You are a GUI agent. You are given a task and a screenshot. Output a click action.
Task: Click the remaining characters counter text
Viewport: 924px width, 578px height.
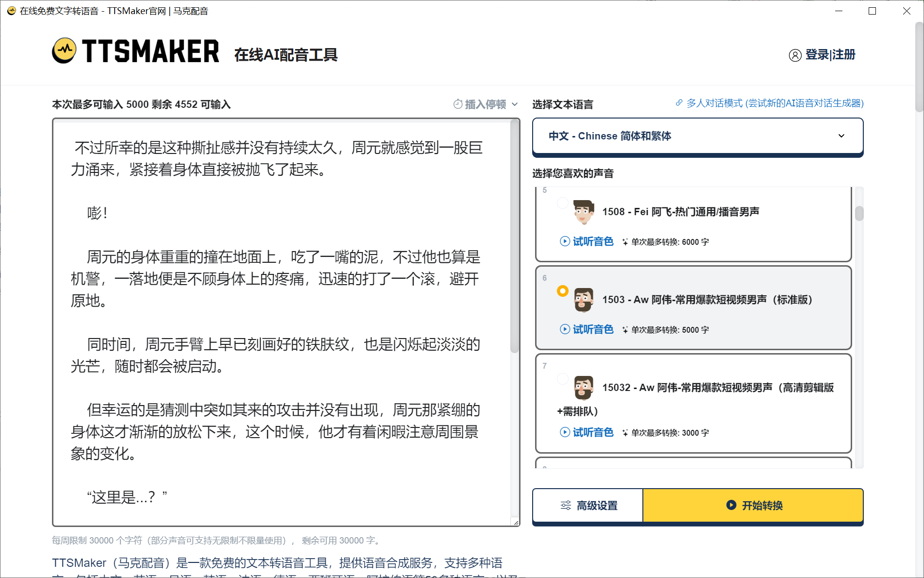pos(141,104)
